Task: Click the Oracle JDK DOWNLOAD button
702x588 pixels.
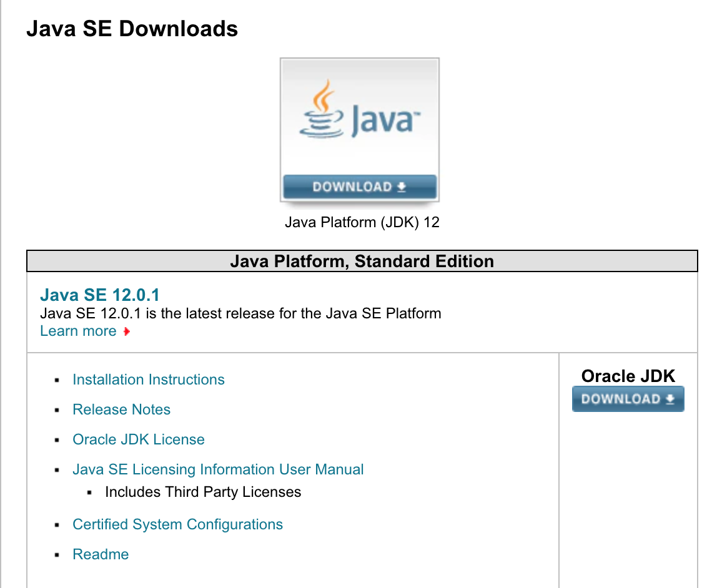Action: point(628,399)
